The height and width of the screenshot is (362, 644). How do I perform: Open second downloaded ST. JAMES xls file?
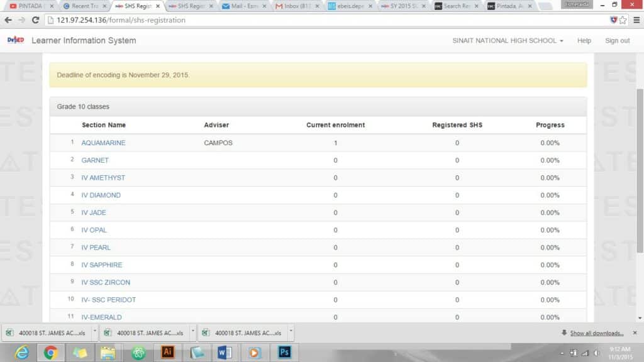[145, 333]
